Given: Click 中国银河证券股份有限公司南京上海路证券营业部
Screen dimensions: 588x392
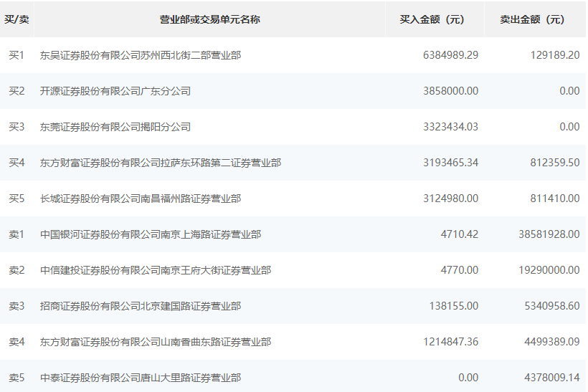Looking at the screenshot, I should coord(151,234).
